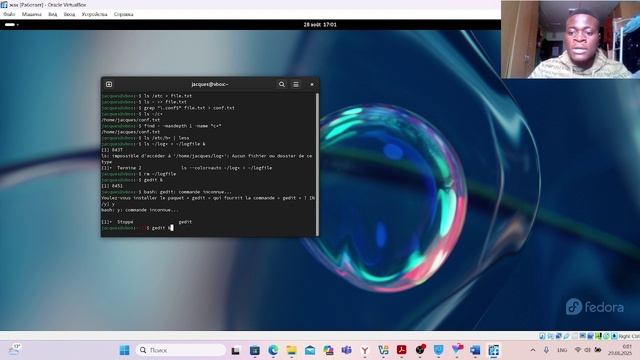Viewport: 640px width, 360px height.
Task: Click the 'find ~ -maxdepth 1' command line
Action: pos(162,126)
